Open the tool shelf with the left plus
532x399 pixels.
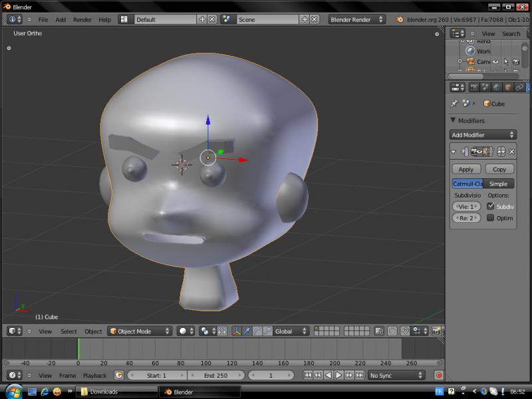9,48
